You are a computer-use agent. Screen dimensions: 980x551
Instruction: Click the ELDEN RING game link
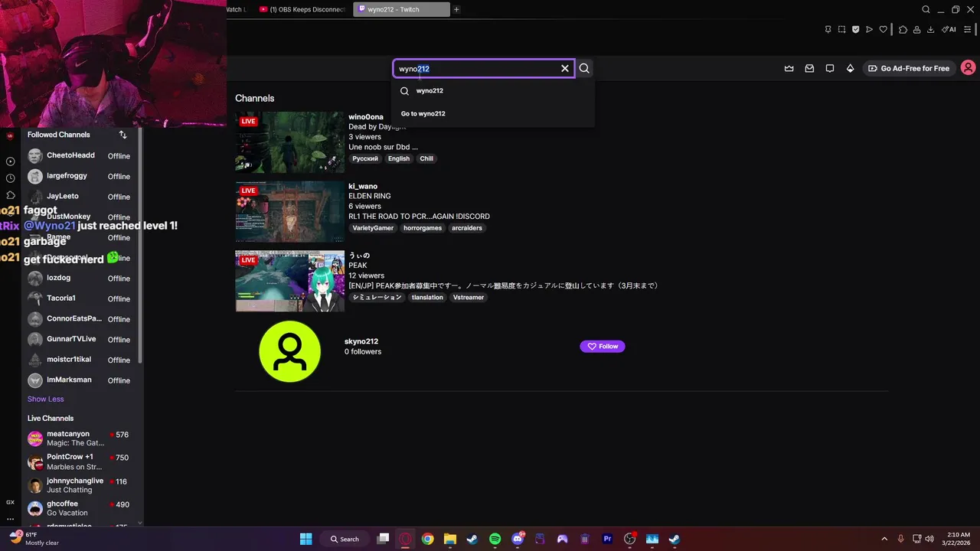pyautogui.click(x=370, y=196)
